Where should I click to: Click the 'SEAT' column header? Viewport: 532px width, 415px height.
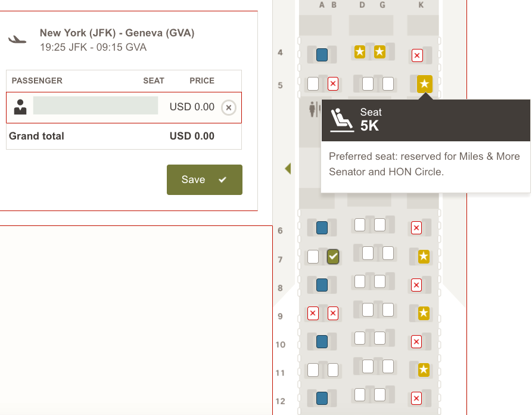pos(153,81)
